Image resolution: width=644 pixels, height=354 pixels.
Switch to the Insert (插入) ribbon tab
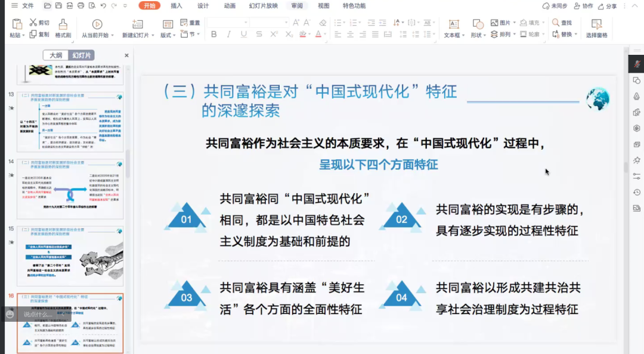(x=177, y=6)
